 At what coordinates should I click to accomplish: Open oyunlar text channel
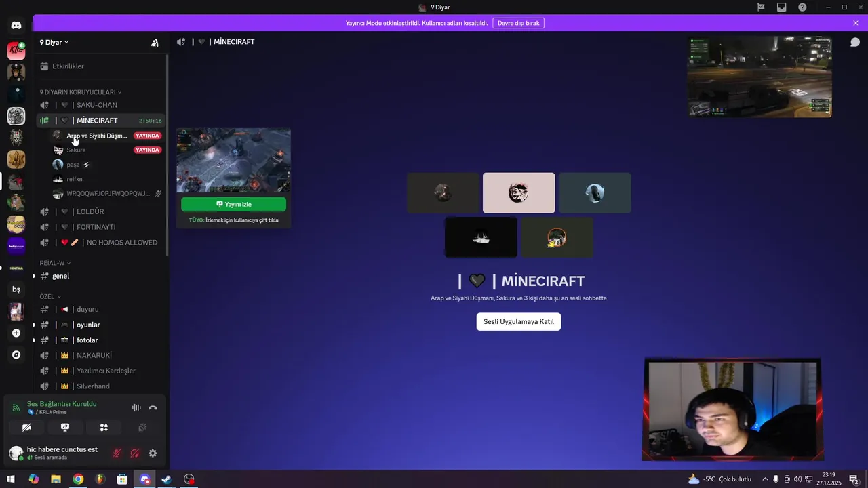101,325
